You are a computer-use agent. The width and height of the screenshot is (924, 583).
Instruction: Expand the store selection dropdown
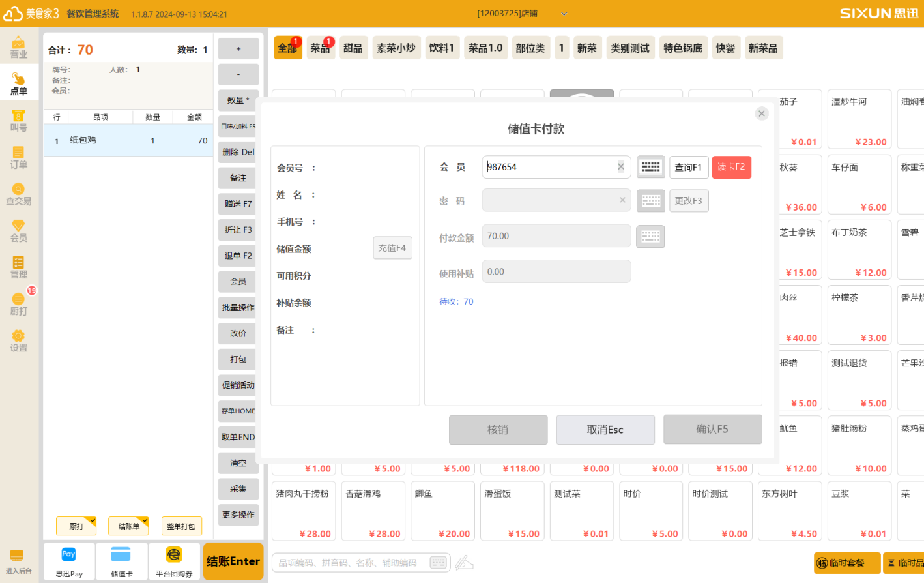[564, 14]
